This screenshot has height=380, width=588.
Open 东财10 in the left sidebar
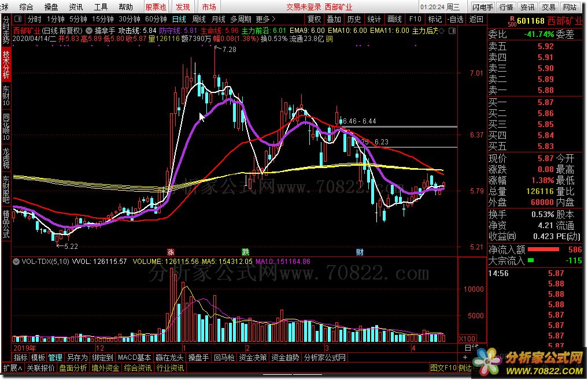click(6, 95)
